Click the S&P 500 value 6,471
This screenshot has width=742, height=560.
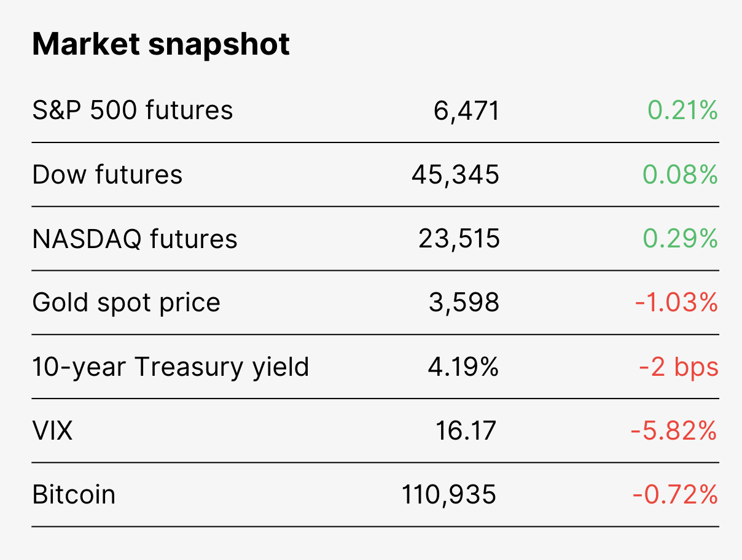click(x=467, y=112)
